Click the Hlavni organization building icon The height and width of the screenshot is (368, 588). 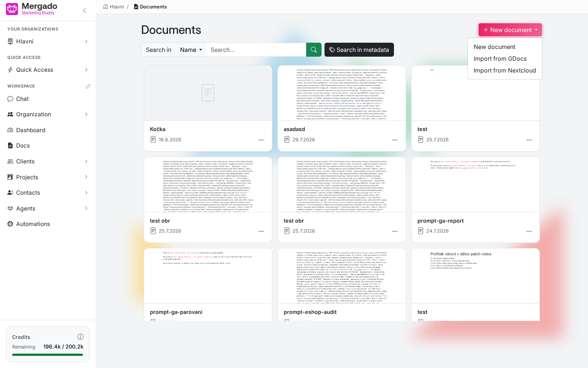pos(10,42)
